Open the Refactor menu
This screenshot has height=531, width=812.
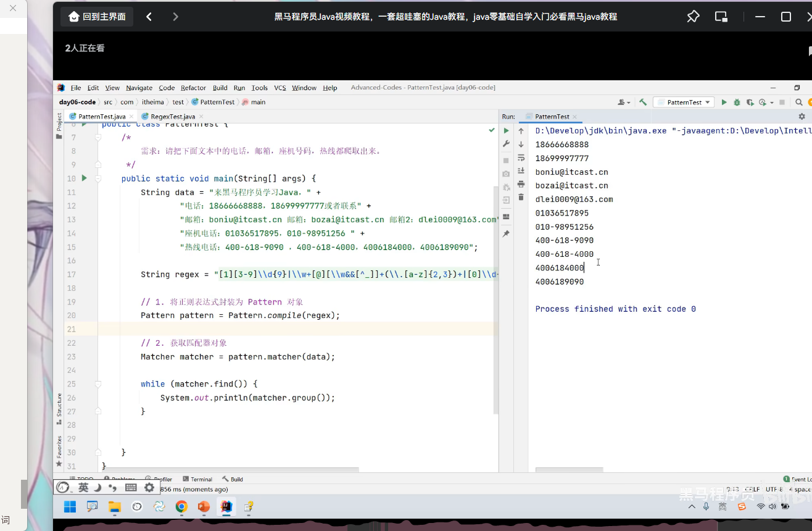(x=193, y=88)
